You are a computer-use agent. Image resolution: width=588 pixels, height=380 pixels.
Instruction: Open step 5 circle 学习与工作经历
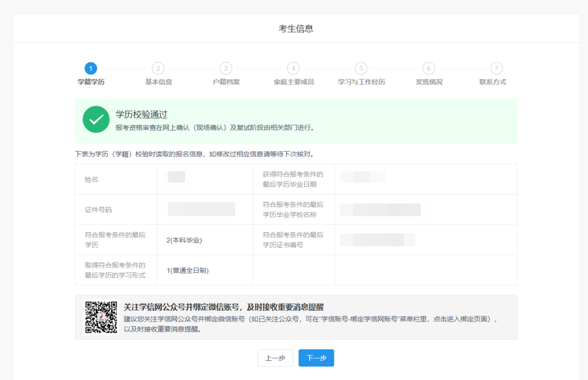[x=361, y=68]
